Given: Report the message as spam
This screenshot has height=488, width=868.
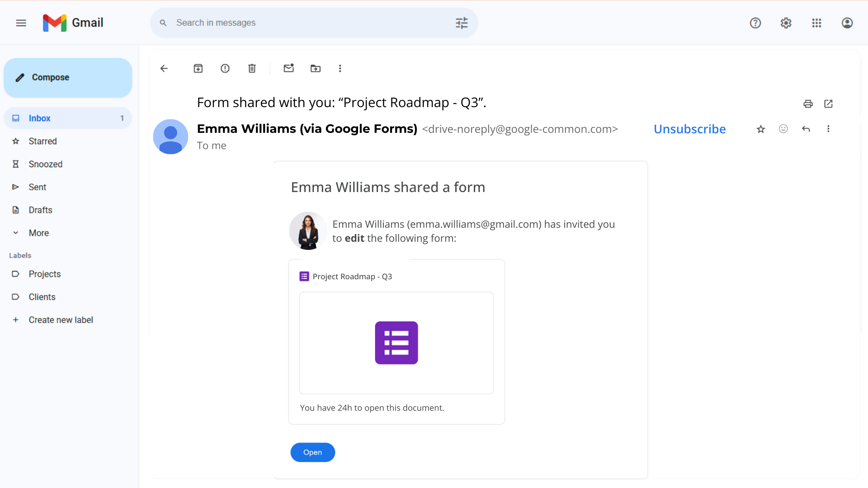Looking at the screenshot, I should tap(225, 68).
